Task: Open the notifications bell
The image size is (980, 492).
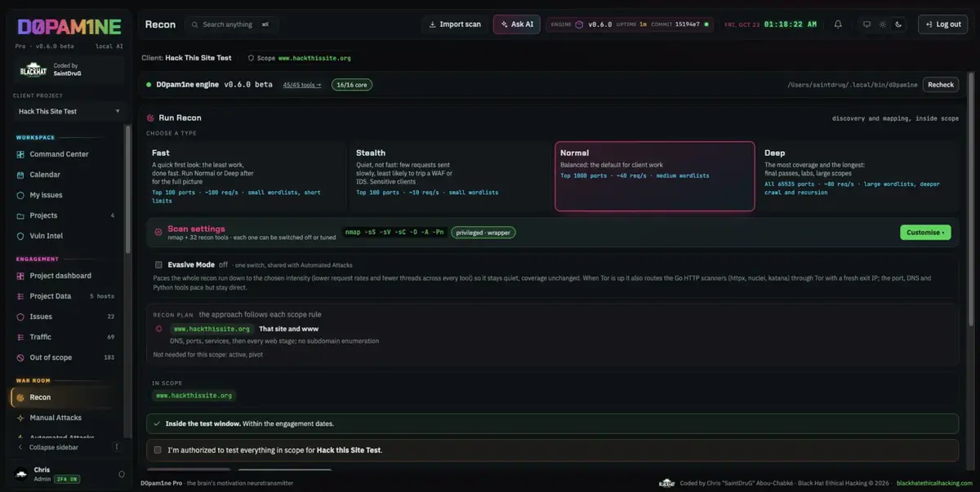Action: (838, 24)
